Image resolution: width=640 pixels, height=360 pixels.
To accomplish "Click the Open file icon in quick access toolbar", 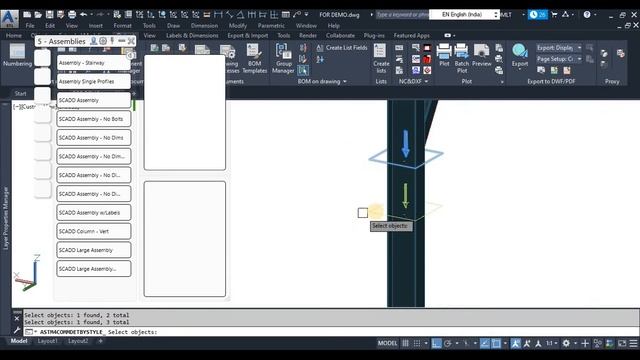I will [38, 15].
